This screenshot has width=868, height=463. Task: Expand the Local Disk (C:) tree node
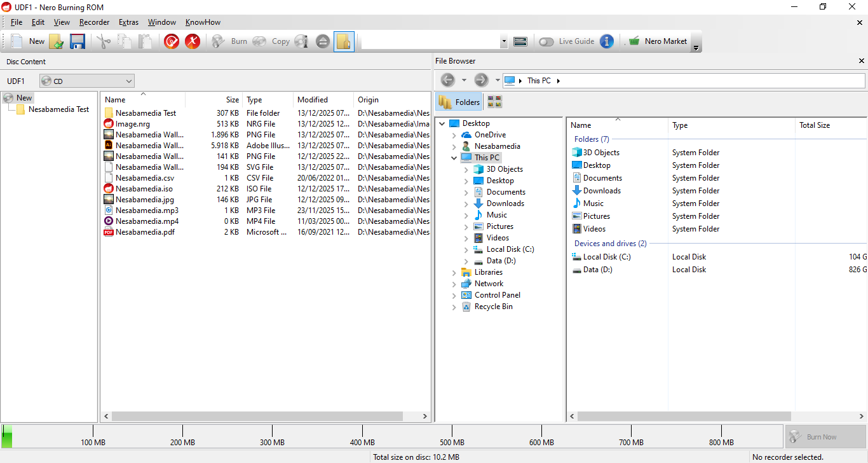pos(466,250)
